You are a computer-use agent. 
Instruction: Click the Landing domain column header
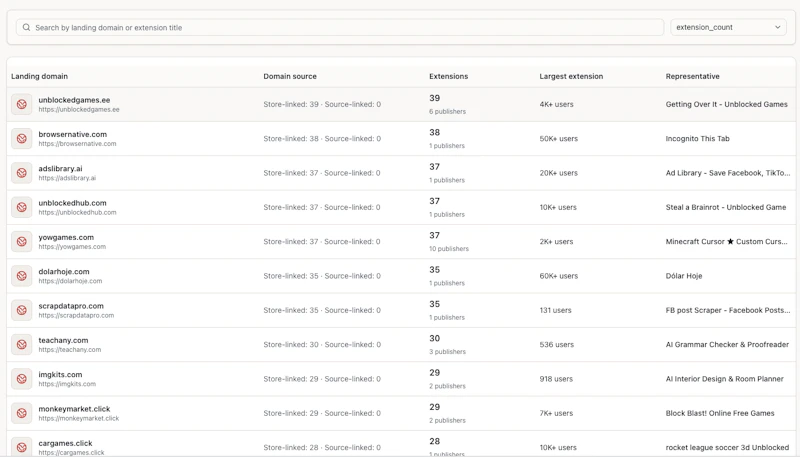[39, 77]
